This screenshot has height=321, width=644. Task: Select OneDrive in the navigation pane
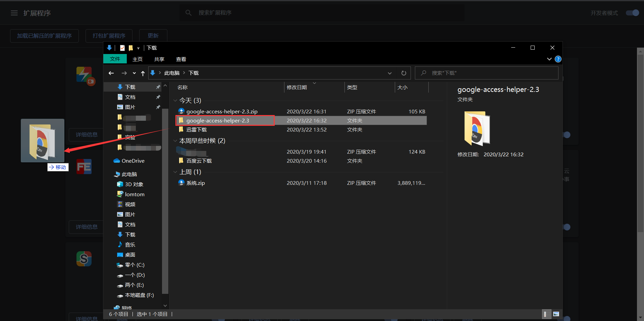(x=133, y=161)
